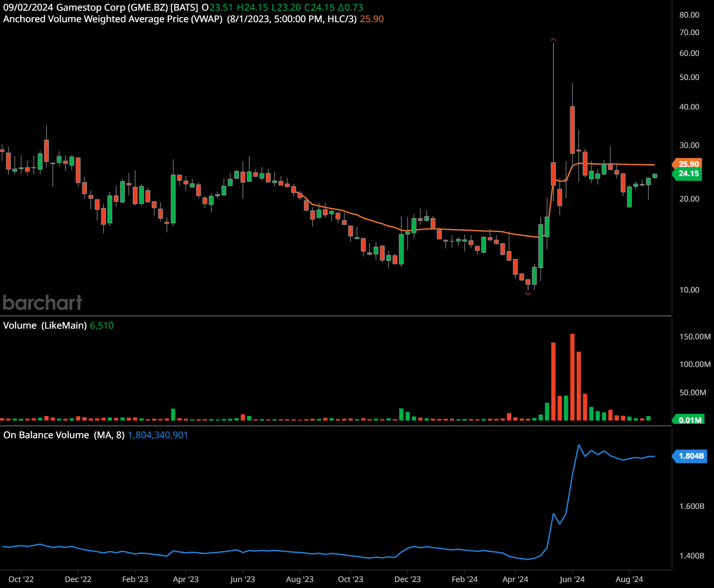This screenshot has height=588, width=714.
Task: Click the Jun '23 date label
Action: [x=242, y=579]
